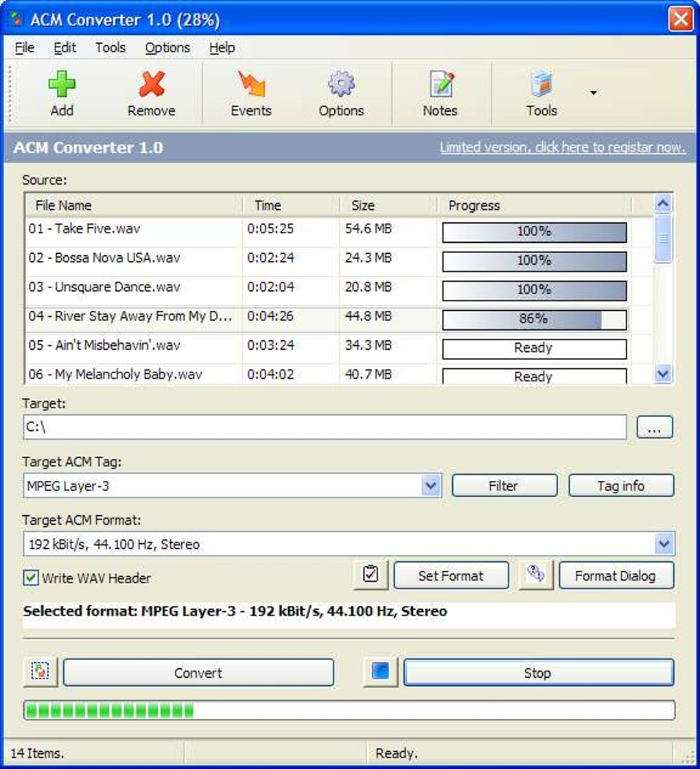Image resolution: width=700 pixels, height=769 pixels.
Task: Open the Tools menu
Action: pyautogui.click(x=110, y=47)
